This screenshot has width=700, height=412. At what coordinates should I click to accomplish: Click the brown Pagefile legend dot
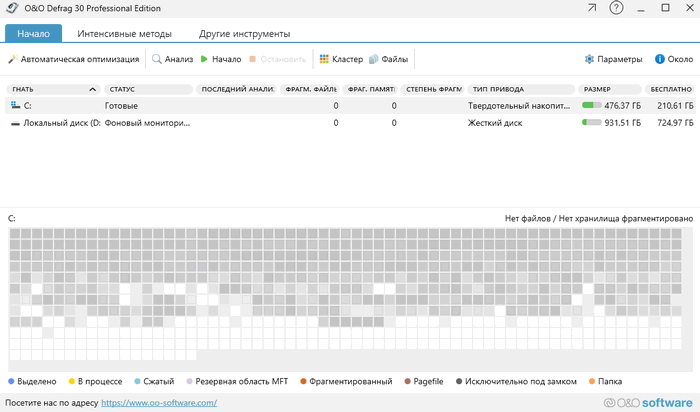pyautogui.click(x=407, y=381)
